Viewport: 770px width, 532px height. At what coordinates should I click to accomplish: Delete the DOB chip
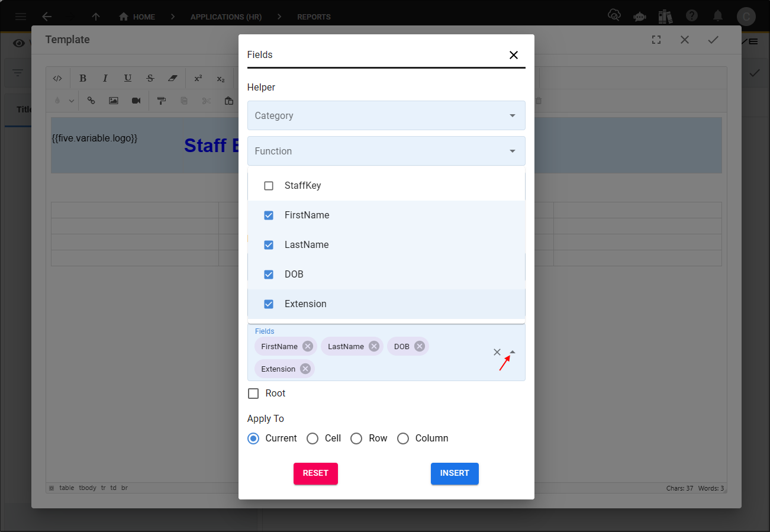(419, 346)
